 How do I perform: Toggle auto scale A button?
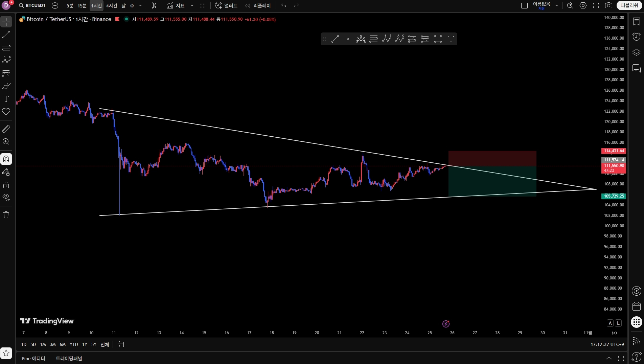(610, 323)
